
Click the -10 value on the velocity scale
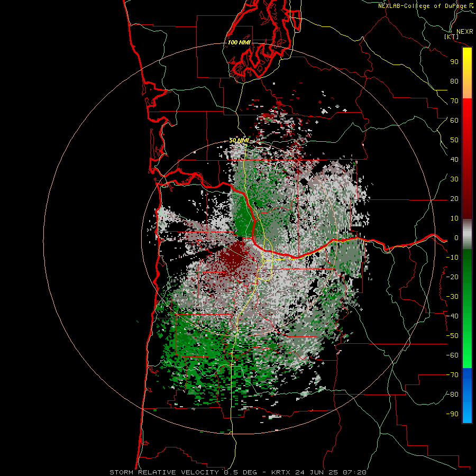(452, 258)
